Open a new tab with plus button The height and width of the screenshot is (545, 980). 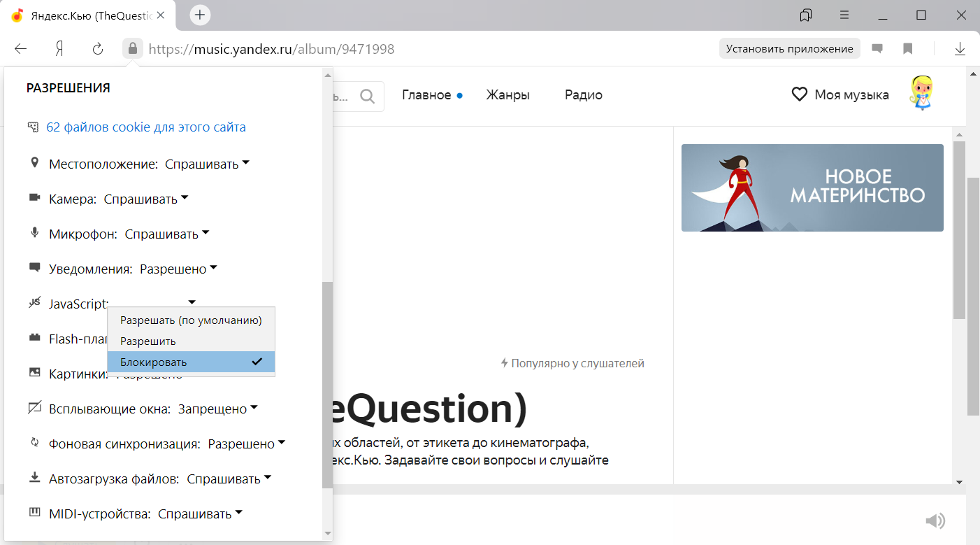click(x=200, y=15)
